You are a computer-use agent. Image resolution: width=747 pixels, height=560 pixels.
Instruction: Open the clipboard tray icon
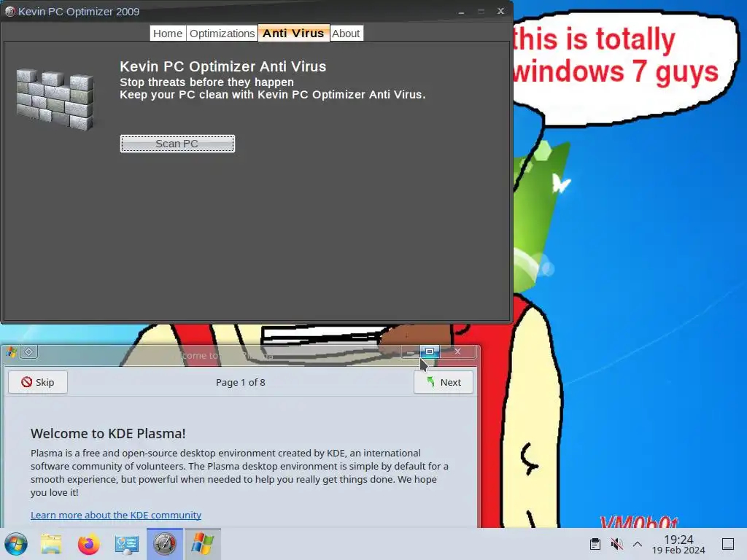[595, 544]
